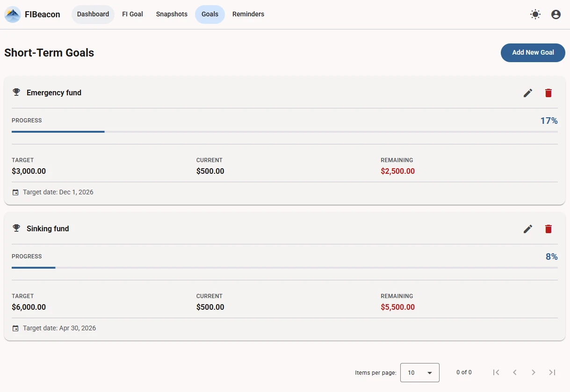Click the 17% progress percentage label

click(549, 121)
